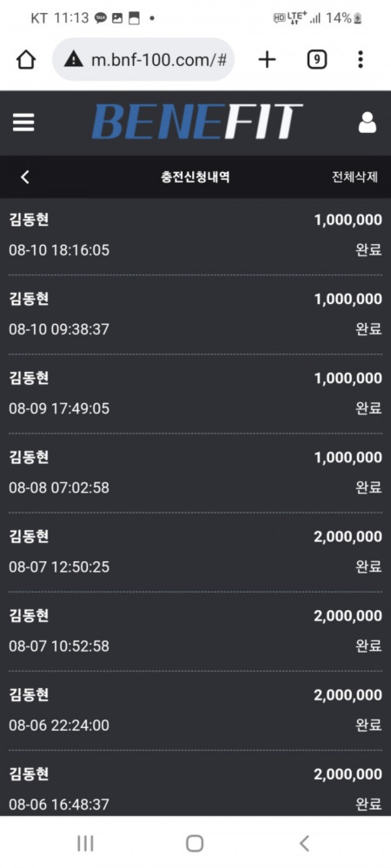
Task: Click the 전체삭제 delete all button
Action: coord(355,177)
